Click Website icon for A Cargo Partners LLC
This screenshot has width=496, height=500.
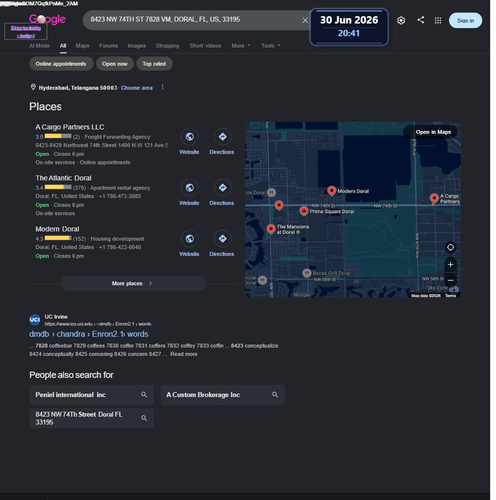pyautogui.click(x=189, y=137)
